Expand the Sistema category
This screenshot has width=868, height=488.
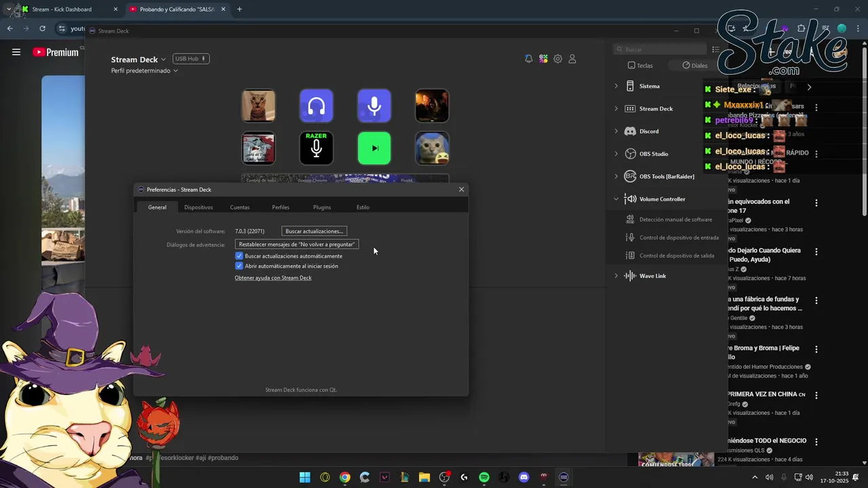616,86
